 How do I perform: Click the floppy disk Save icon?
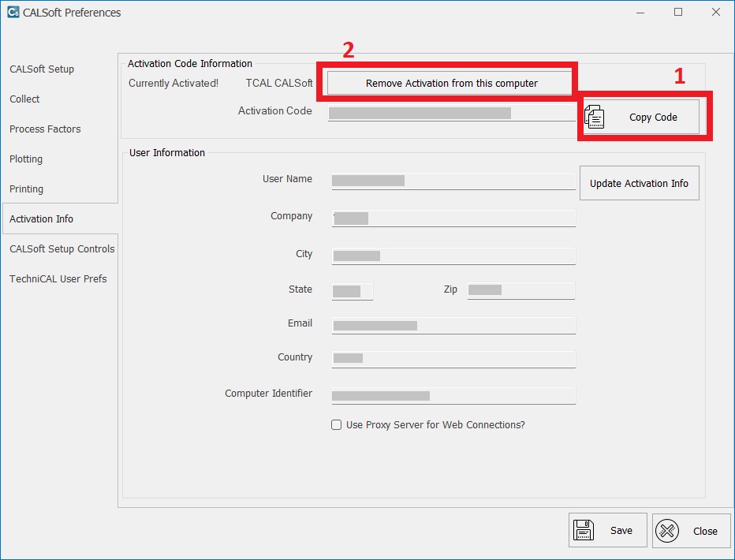tap(583, 531)
